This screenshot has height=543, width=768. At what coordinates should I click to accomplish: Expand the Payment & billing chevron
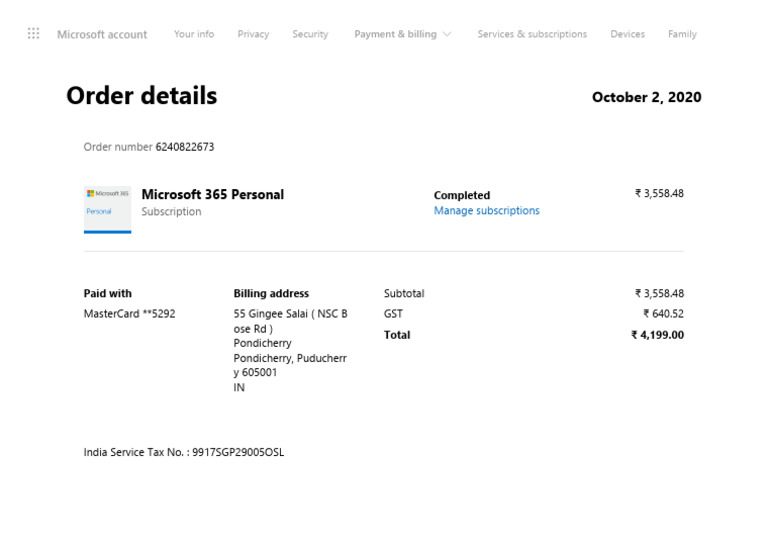447,34
